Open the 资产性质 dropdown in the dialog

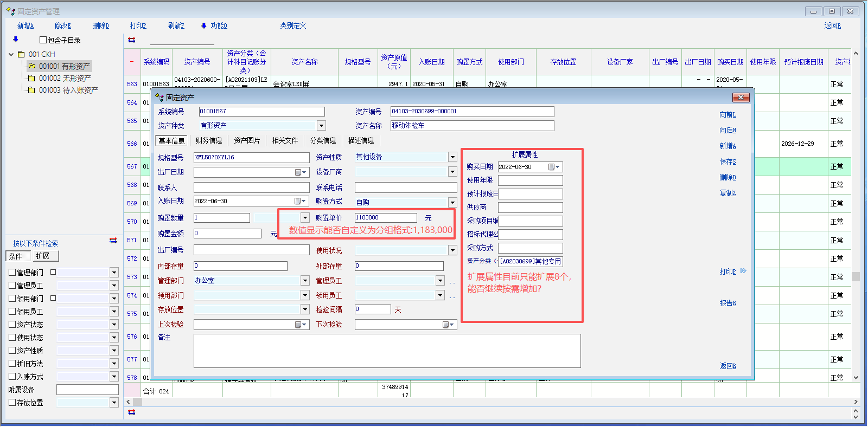pyautogui.click(x=452, y=157)
